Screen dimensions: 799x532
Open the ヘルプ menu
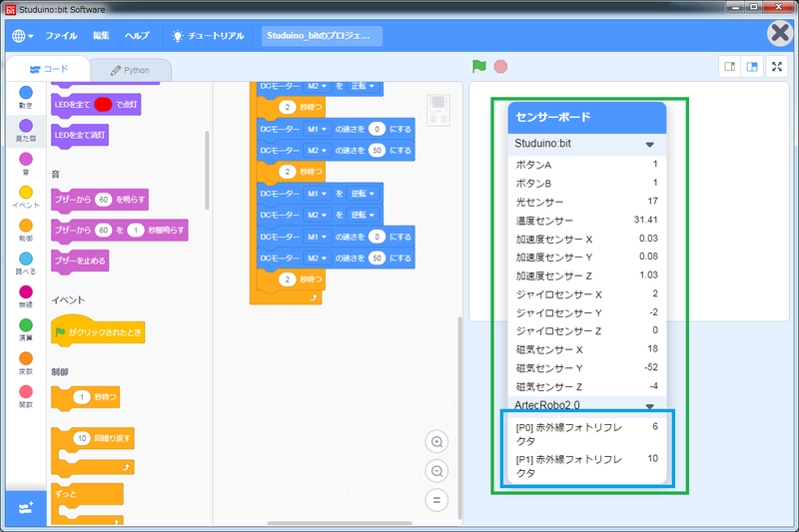pos(137,36)
